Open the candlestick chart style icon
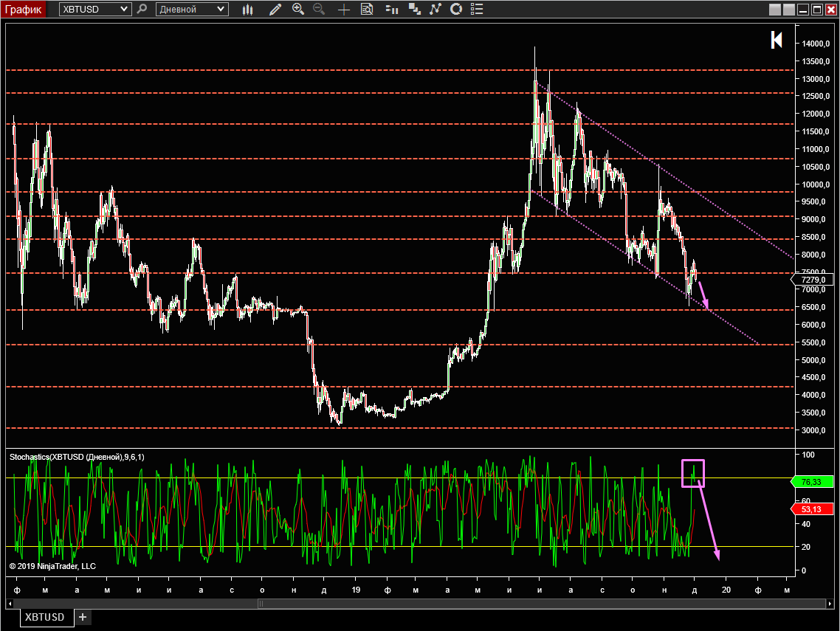This screenshot has height=631, width=840. 247,9
